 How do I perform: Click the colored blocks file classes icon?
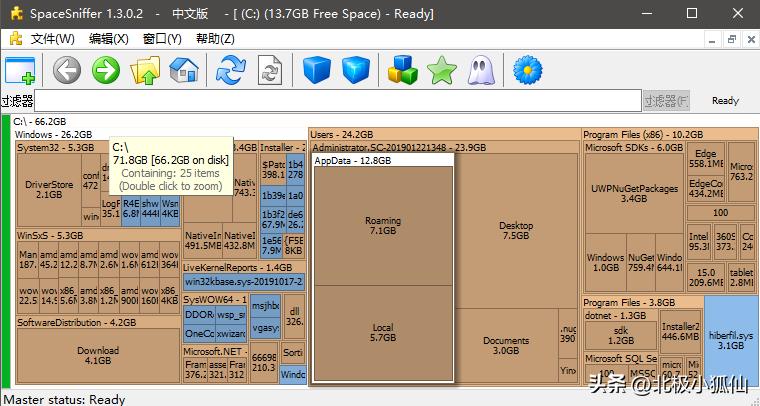(x=403, y=70)
